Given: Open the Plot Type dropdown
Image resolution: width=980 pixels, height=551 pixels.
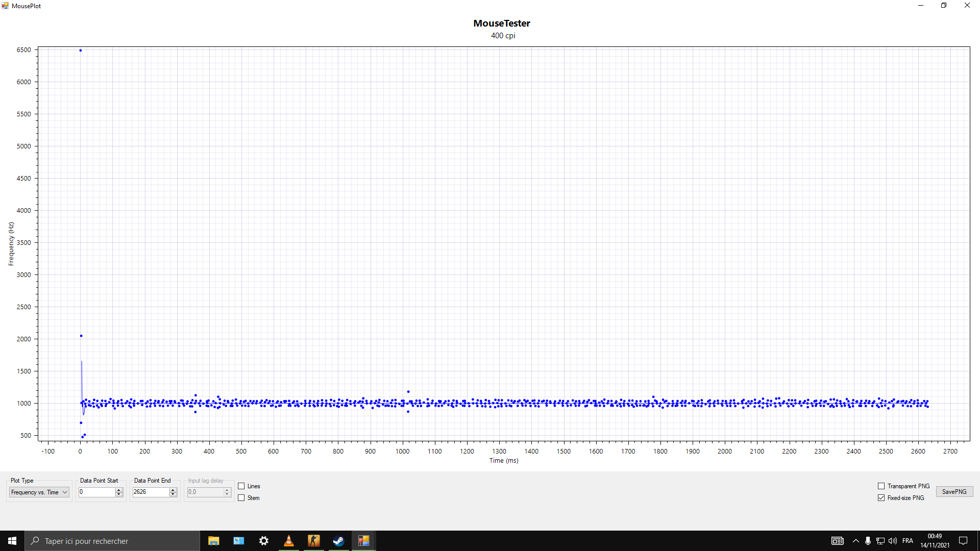Looking at the screenshot, I should pos(39,492).
